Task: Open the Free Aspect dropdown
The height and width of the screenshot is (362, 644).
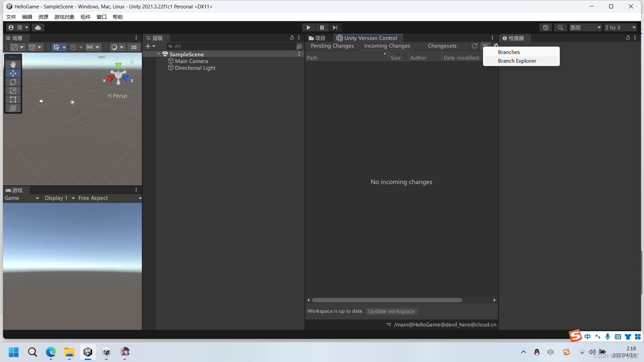Action: point(109,198)
